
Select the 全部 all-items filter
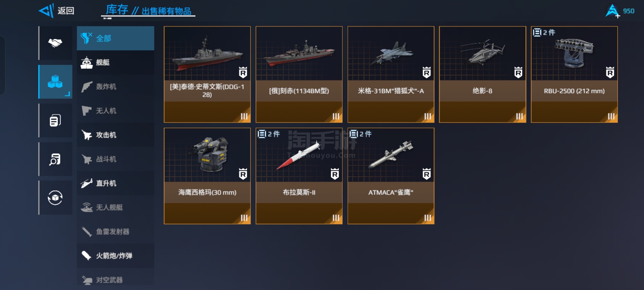click(x=116, y=38)
